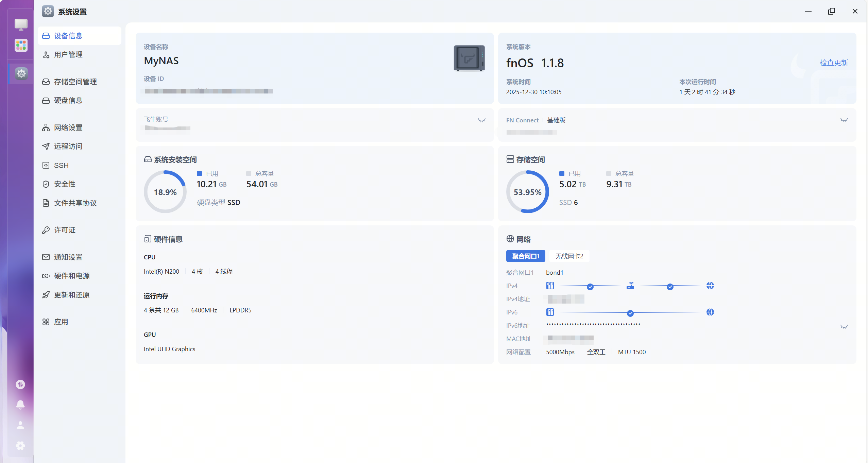This screenshot has height=463, width=868.
Task: Switch to the 无线网卡2 tab
Action: (569, 256)
